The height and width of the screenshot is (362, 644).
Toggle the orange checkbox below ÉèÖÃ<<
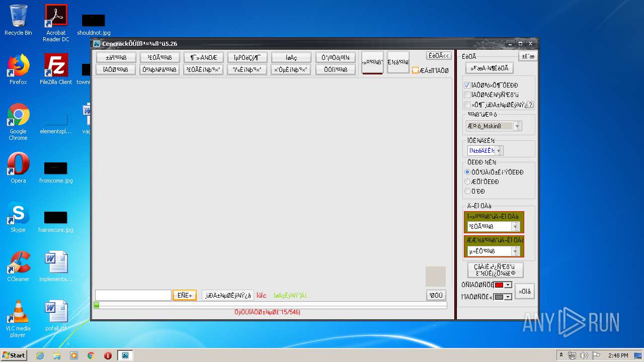[415, 70]
